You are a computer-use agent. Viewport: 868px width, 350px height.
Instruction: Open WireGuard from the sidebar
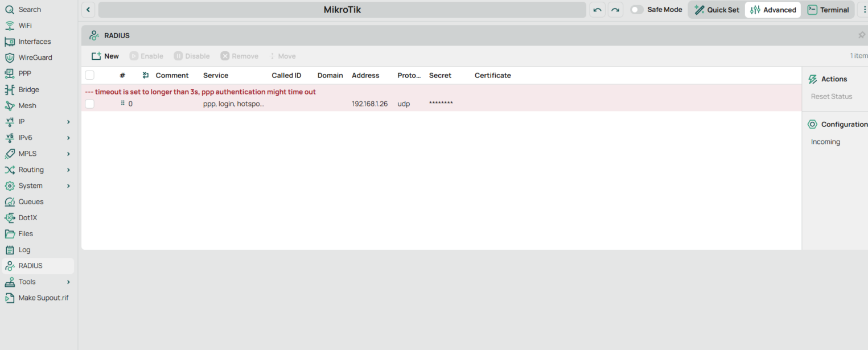pos(35,57)
